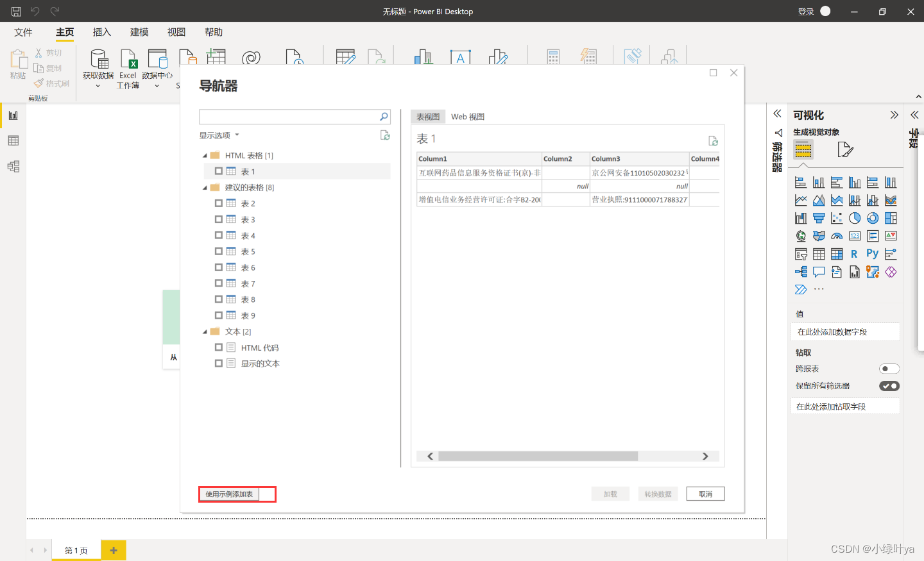This screenshot has width=924, height=561.
Task: Collapse the 建议的表格 [8] folder
Action: [205, 188]
